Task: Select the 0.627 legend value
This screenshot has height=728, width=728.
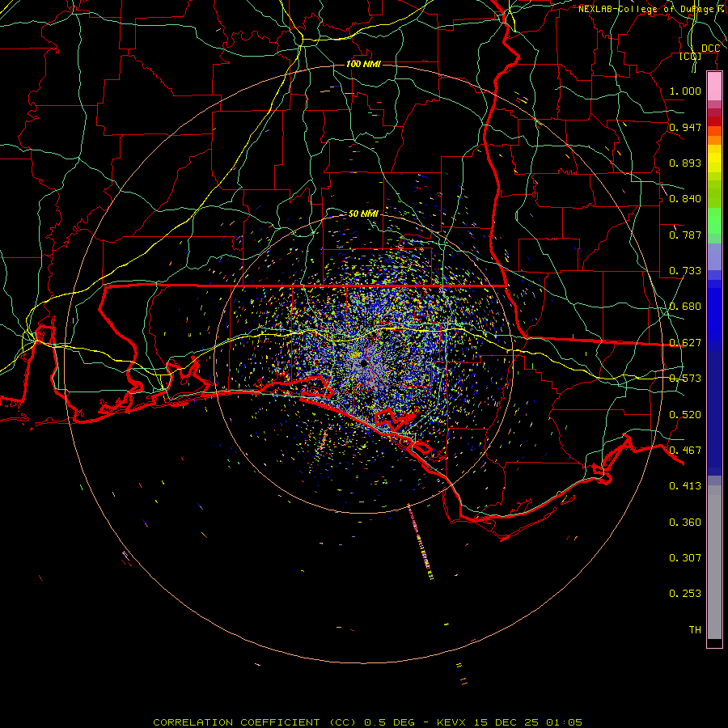Action: pos(685,343)
